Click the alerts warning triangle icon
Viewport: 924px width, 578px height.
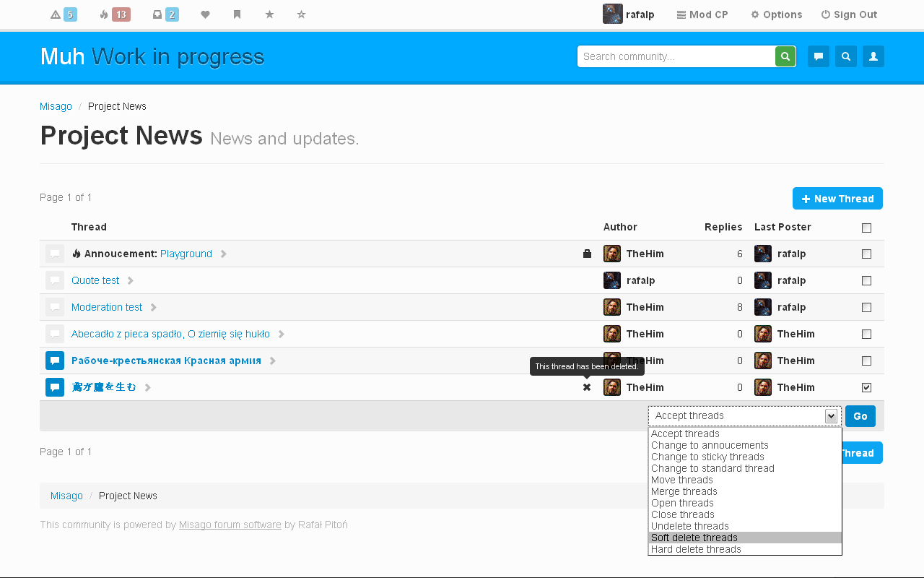[x=56, y=14]
